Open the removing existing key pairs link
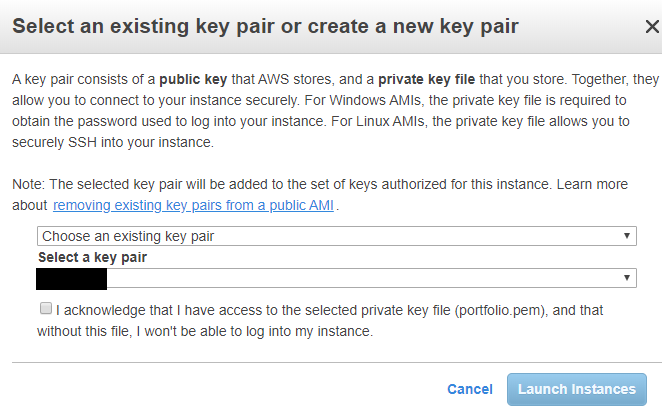This screenshot has width=662, height=414. pos(194,205)
